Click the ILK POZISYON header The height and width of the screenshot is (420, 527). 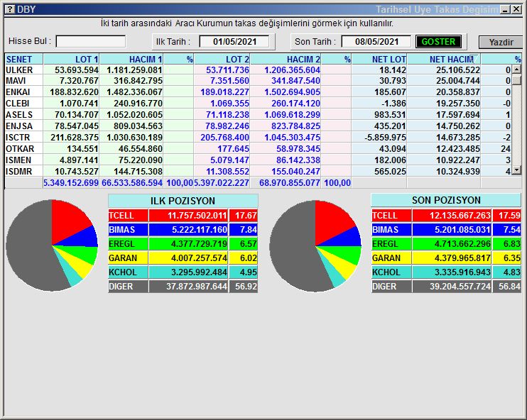tap(183, 201)
